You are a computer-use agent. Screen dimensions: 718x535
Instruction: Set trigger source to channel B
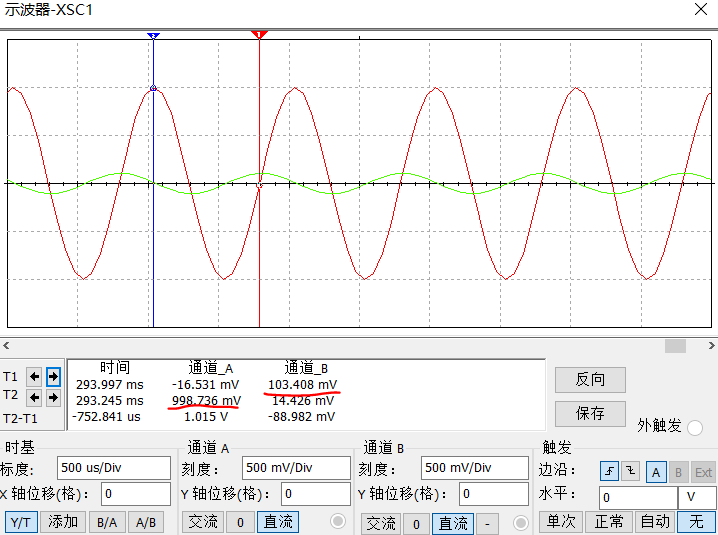(x=679, y=472)
